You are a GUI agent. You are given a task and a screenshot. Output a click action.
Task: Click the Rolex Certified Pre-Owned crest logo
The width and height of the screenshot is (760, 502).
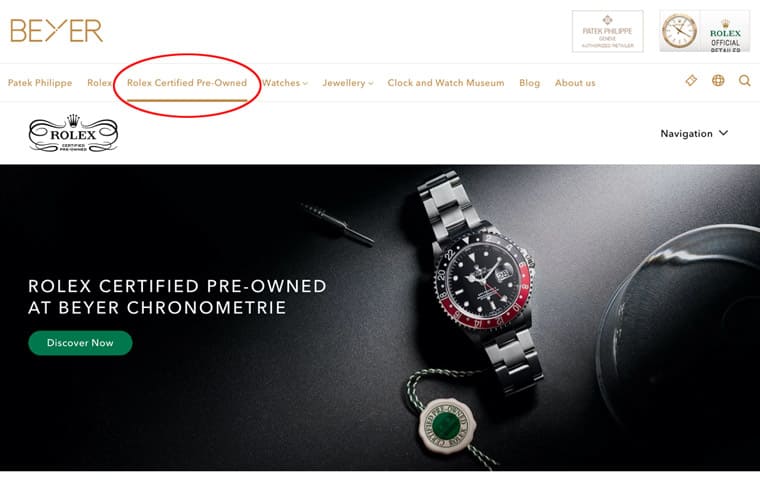tap(73, 133)
